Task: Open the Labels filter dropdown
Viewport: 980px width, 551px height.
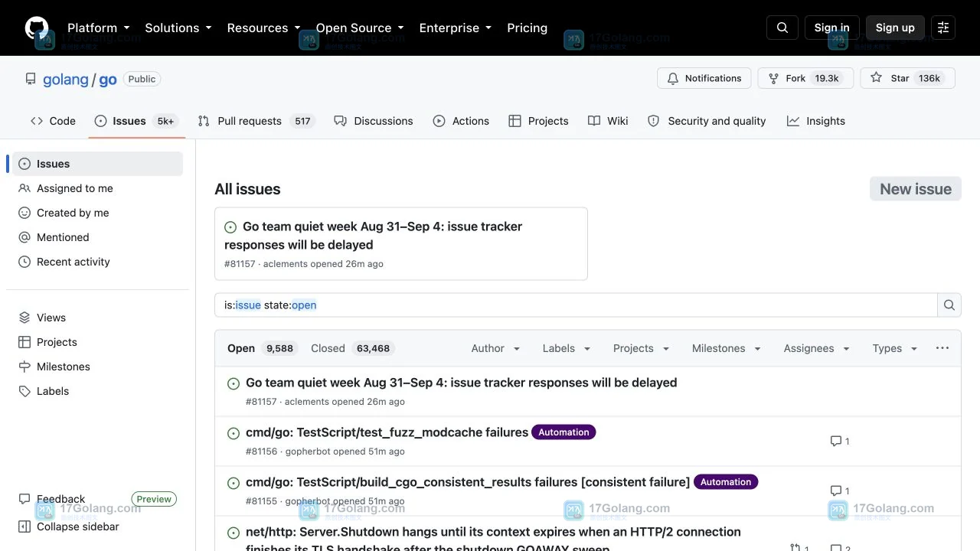Action: click(567, 348)
